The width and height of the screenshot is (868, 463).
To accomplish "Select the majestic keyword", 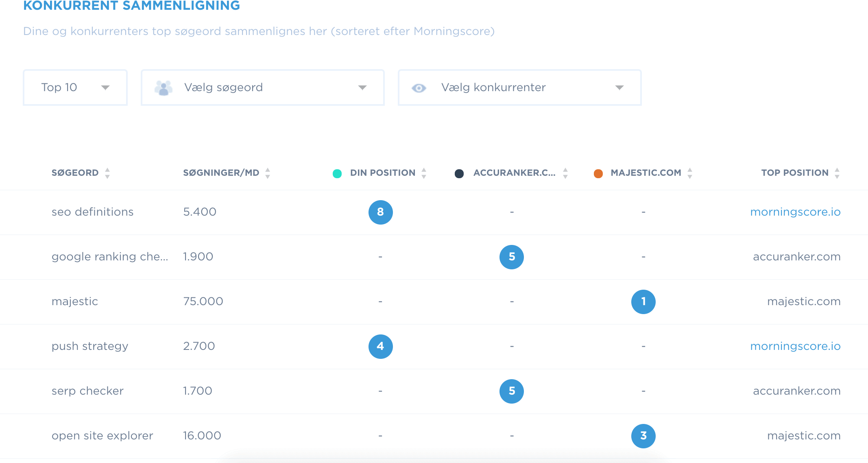I will (74, 301).
